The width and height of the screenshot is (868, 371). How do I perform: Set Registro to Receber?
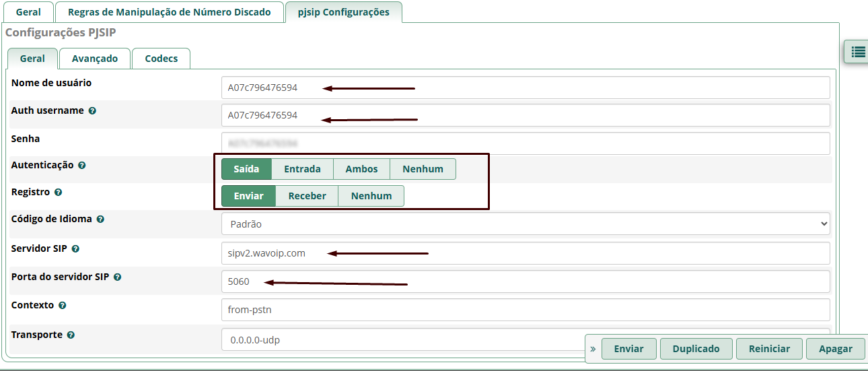point(307,196)
